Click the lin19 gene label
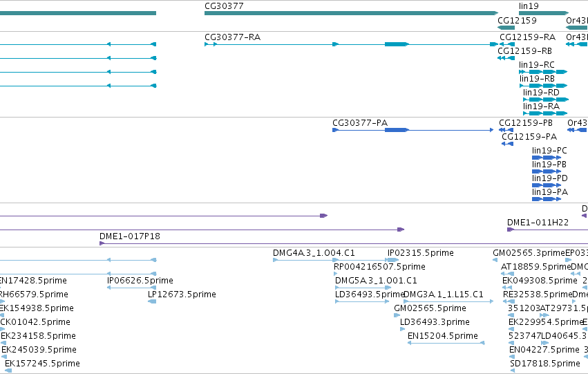The height and width of the screenshot is (374, 588). [x=529, y=6]
